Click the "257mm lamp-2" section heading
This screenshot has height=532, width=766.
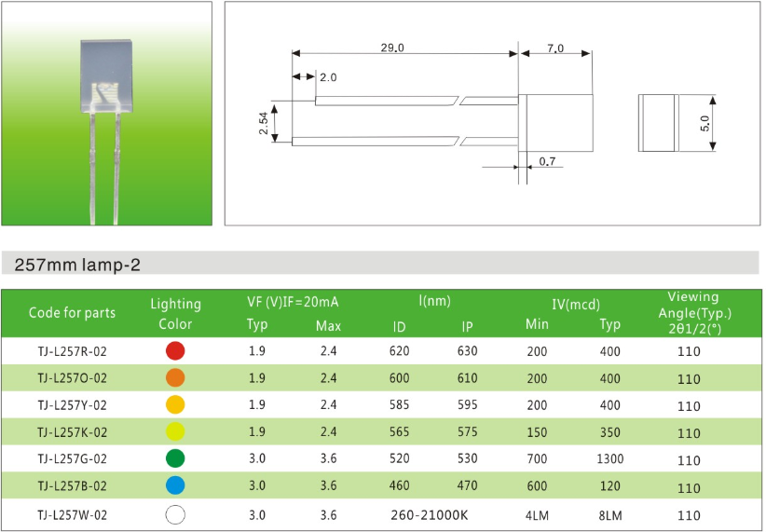78,265
